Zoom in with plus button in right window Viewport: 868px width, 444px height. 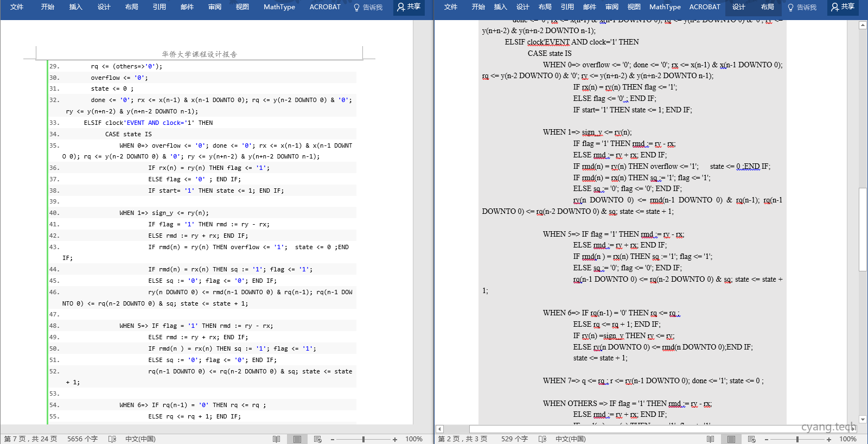829,439
